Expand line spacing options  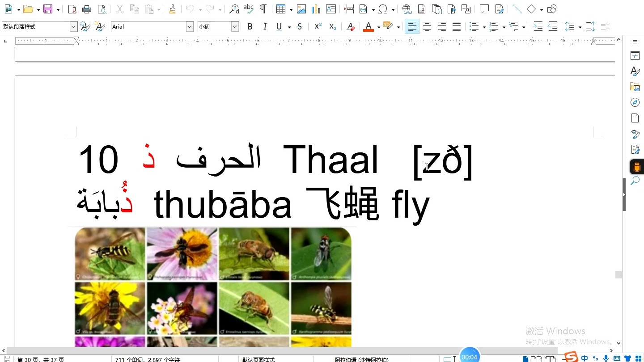(580, 27)
